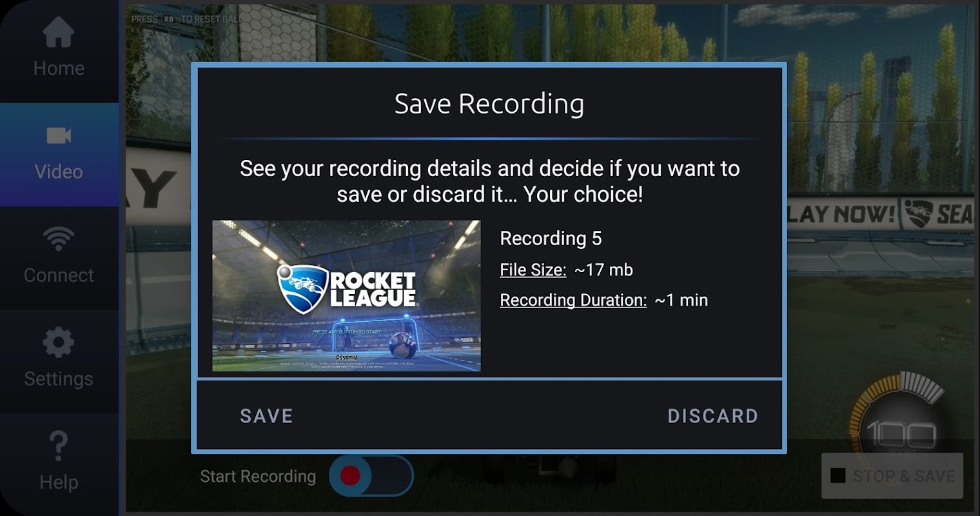This screenshot has height=516, width=980.
Task: Click the Save Recording dialog title
Action: pos(489,103)
